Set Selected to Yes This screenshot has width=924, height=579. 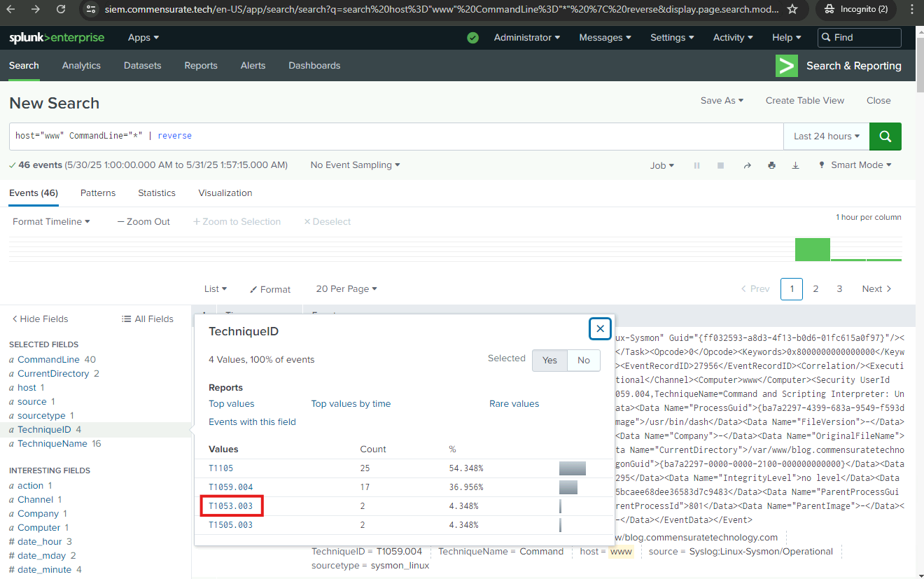(x=549, y=360)
